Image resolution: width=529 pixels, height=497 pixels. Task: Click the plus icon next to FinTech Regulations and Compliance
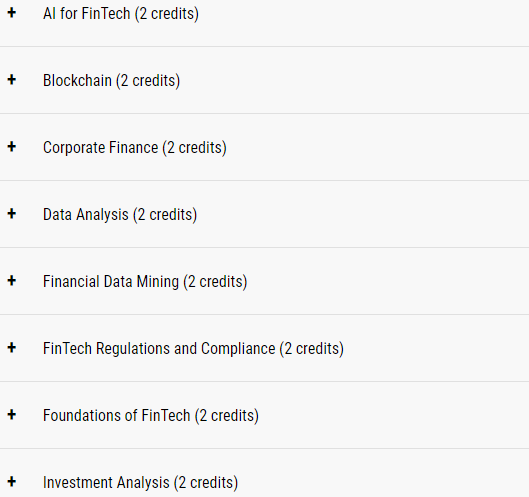[x=12, y=348]
